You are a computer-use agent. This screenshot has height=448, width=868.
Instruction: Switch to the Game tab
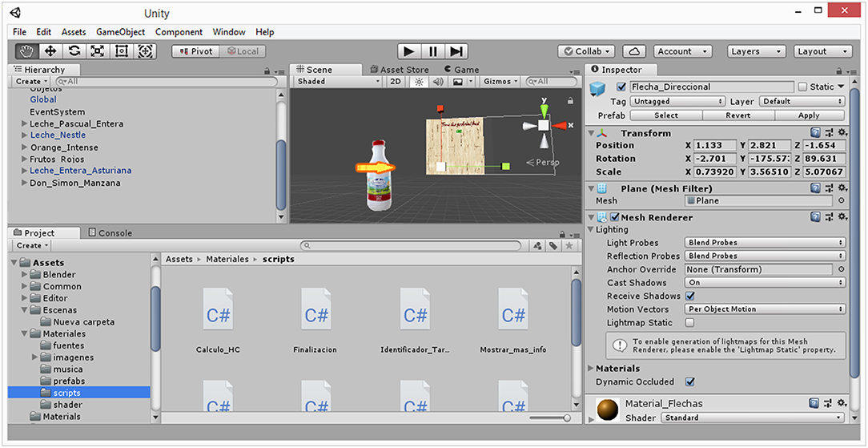tap(461, 70)
